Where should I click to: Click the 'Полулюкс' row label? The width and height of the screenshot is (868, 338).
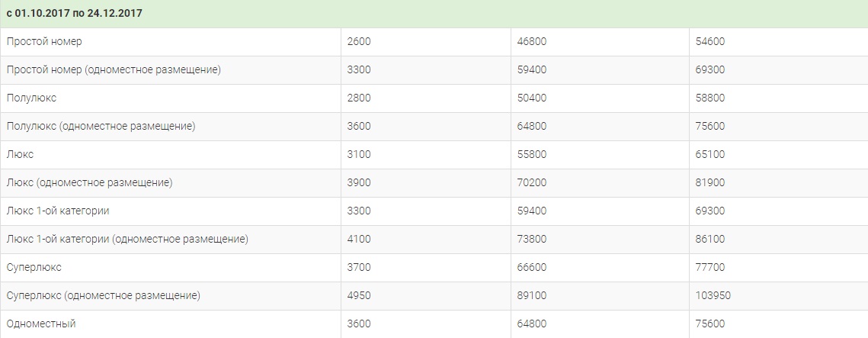pos(31,98)
